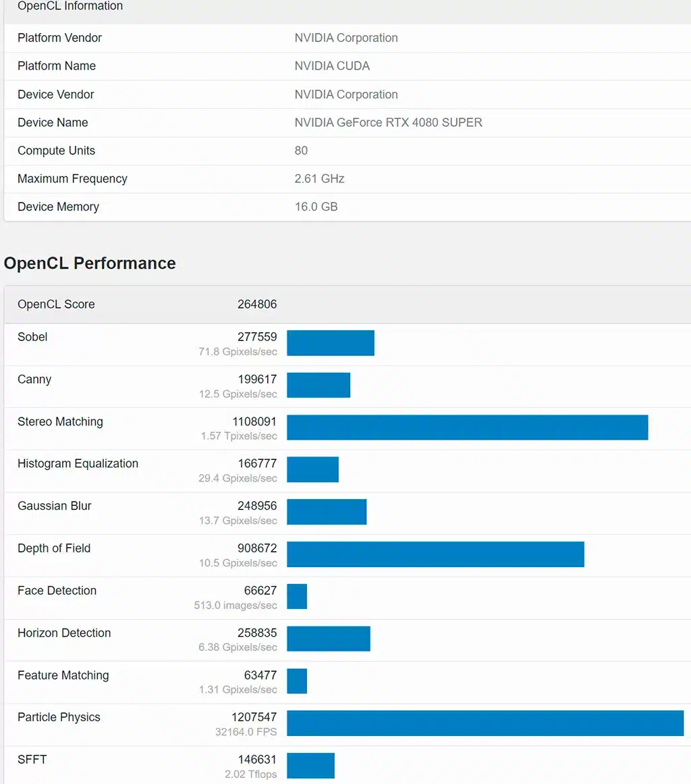Click the Sobel score bar

click(330, 343)
